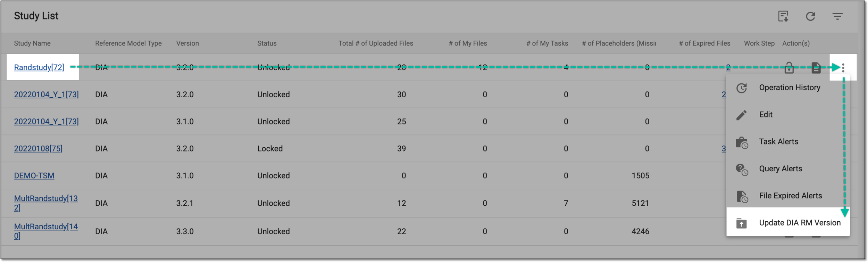The height and width of the screenshot is (262, 868).
Task: Choose Edit in the action menu
Action: point(788,115)
